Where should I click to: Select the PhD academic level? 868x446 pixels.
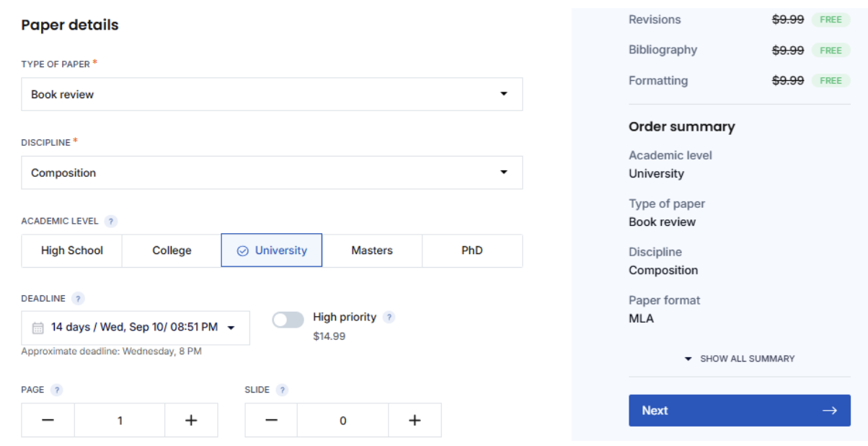point(472,250)
